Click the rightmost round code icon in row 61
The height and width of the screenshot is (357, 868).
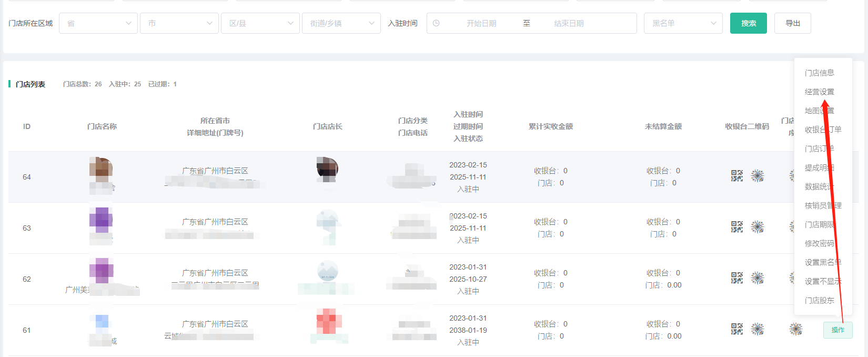pos(795,329)
